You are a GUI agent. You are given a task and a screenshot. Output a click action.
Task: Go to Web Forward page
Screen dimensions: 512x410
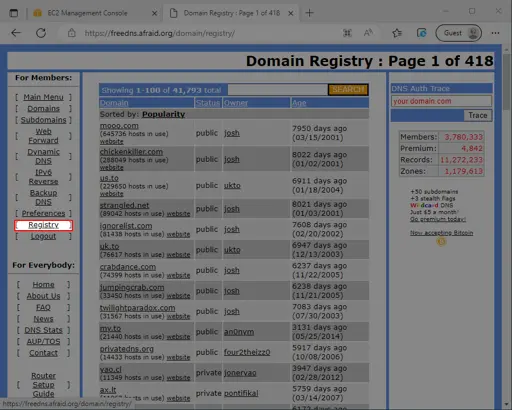pyautogui.click(x=43, y=136)
